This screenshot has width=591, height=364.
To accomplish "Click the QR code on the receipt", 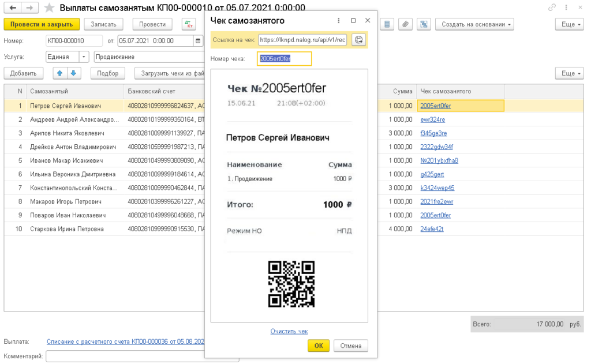I will click(x=291, y=284).
